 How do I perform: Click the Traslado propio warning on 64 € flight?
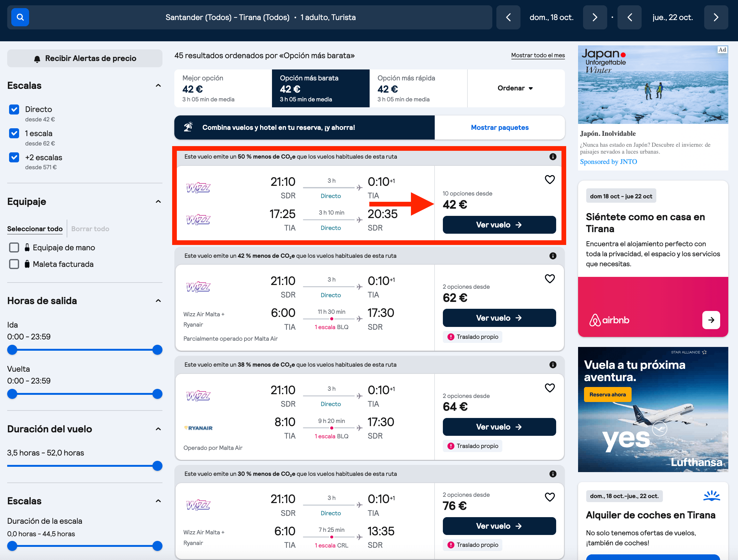point(472,446)
